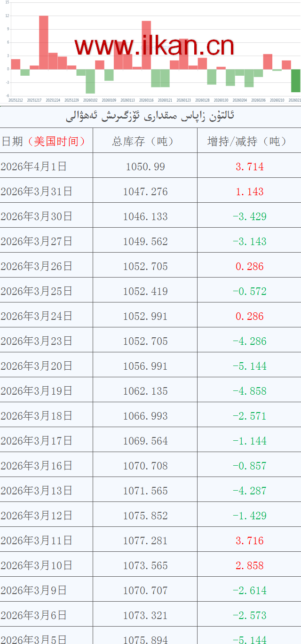Image resolution: width=301 pixels, height=644 pixels.
Task: Click the 1077.281 inventory cell
Action: tap(145, 540)
